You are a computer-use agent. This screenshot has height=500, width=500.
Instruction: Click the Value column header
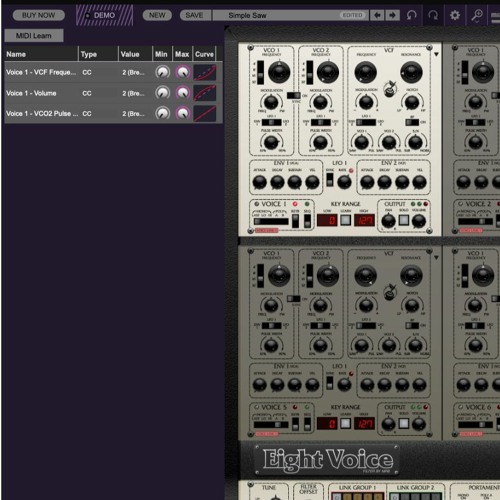(x=135, y=54)
